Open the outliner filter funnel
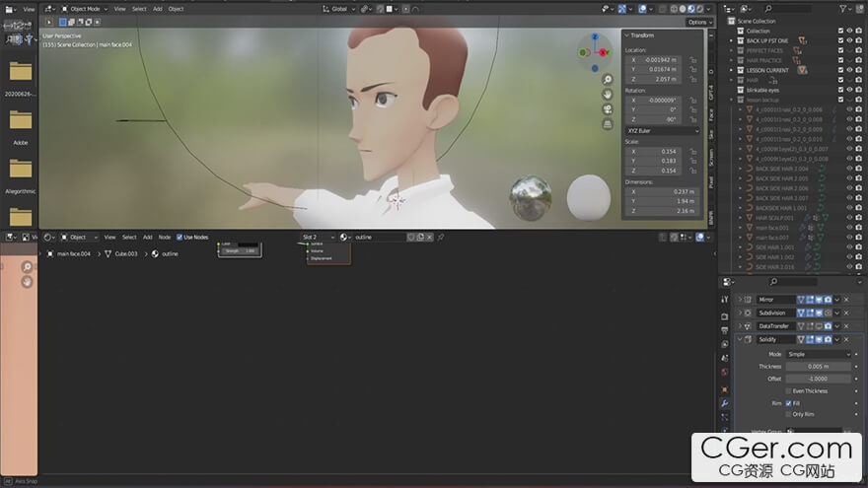Viewport: 868px width, 488px height. tap(843, 8)
